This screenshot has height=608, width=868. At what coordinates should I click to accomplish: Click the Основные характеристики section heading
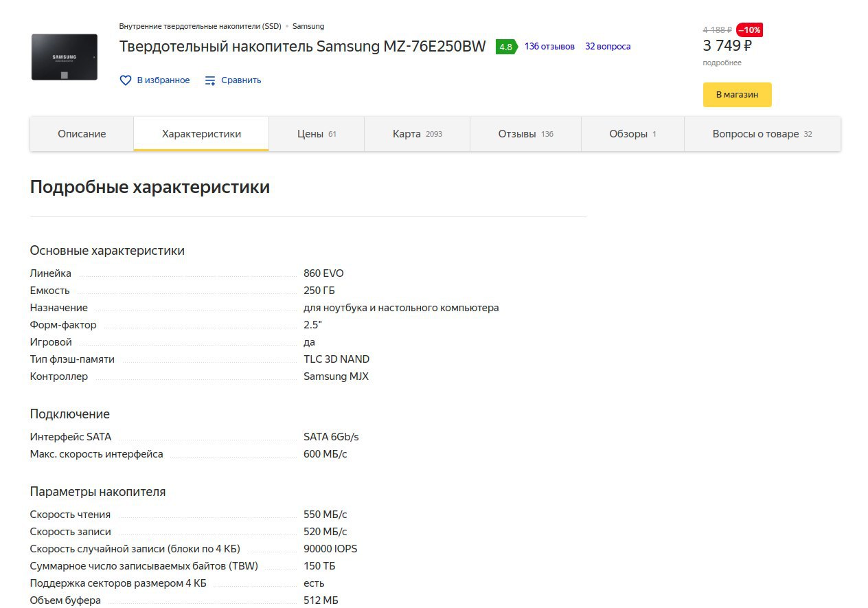click(107, 251)
